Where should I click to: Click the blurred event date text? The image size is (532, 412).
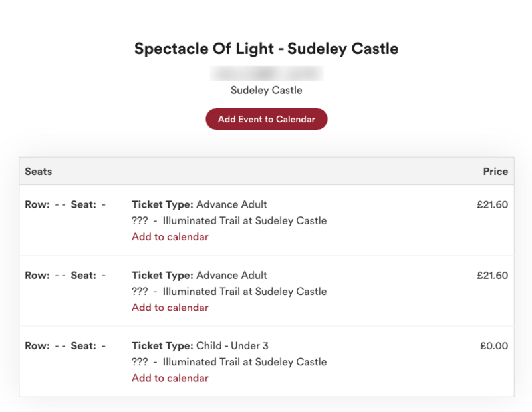click(267, 73)
